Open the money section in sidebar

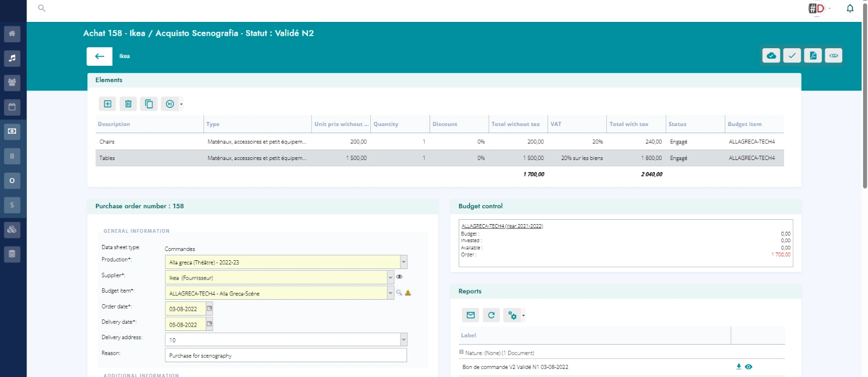(x=12, y=132)
